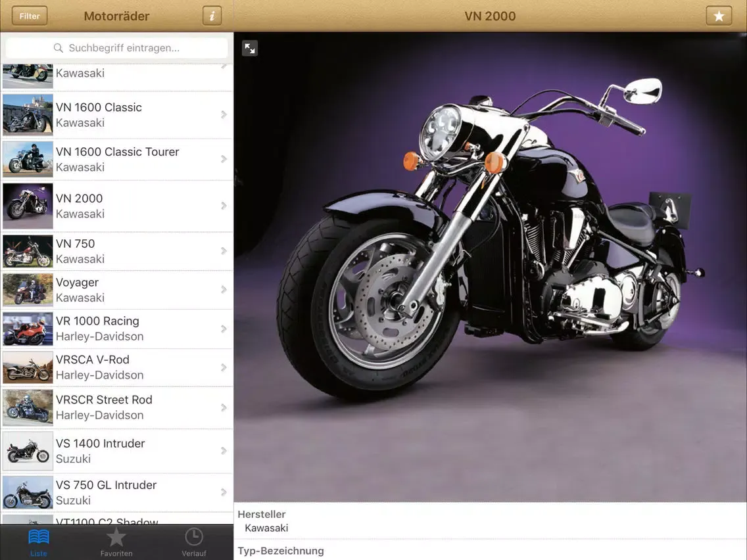This screenshot has width=747, height=560.
Task: Switch to the Verlauf tab
Action: coord(194,542)
